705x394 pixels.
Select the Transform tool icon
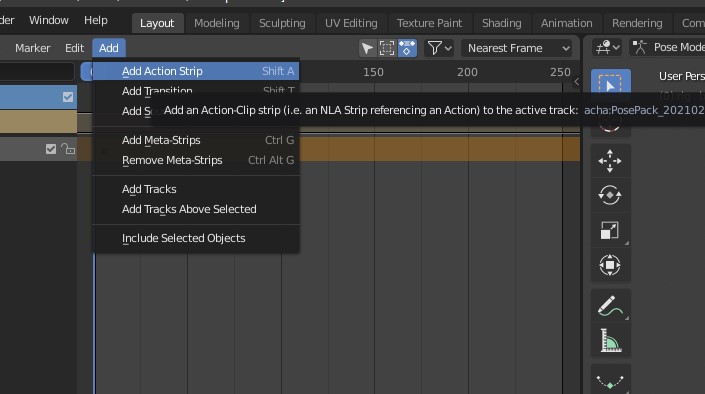pyautogui.click(x=610, y=265)
